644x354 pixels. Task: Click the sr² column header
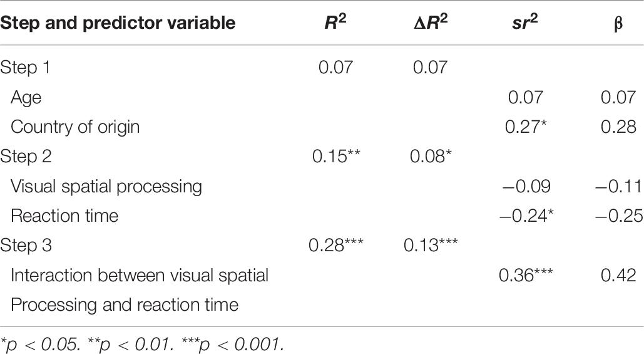525,22
